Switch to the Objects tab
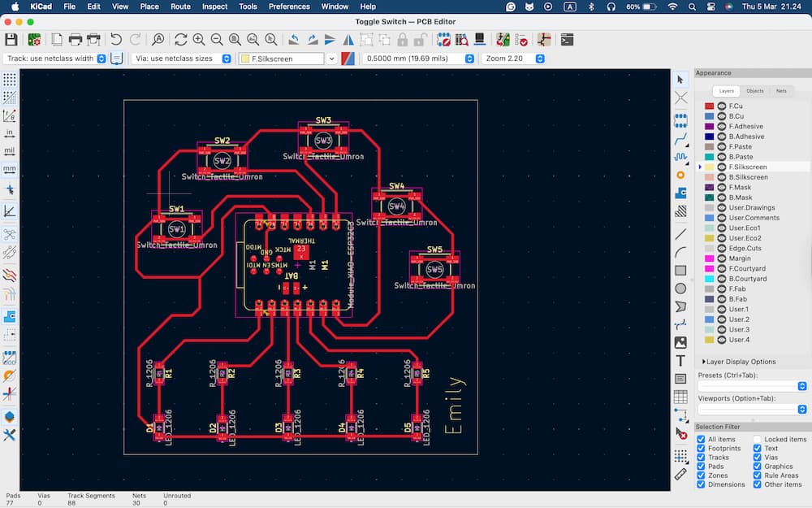812x508 pixels. [754, 91]
